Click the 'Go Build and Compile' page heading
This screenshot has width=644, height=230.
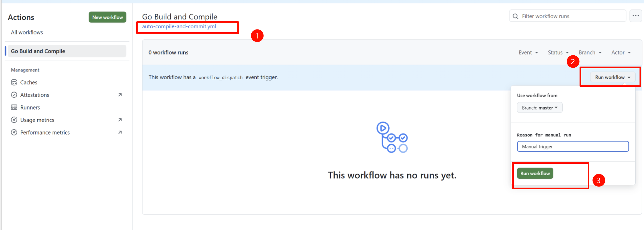click(x=180, y=17)
